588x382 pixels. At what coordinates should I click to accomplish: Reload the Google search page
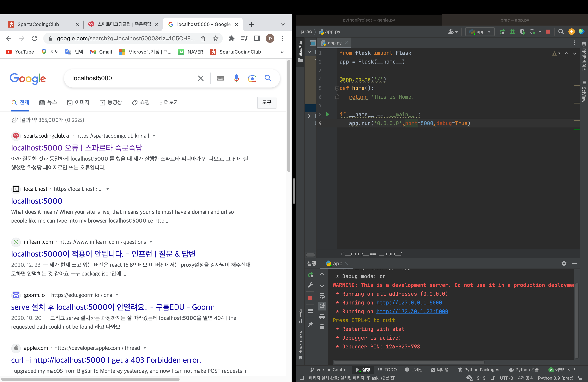35,38
